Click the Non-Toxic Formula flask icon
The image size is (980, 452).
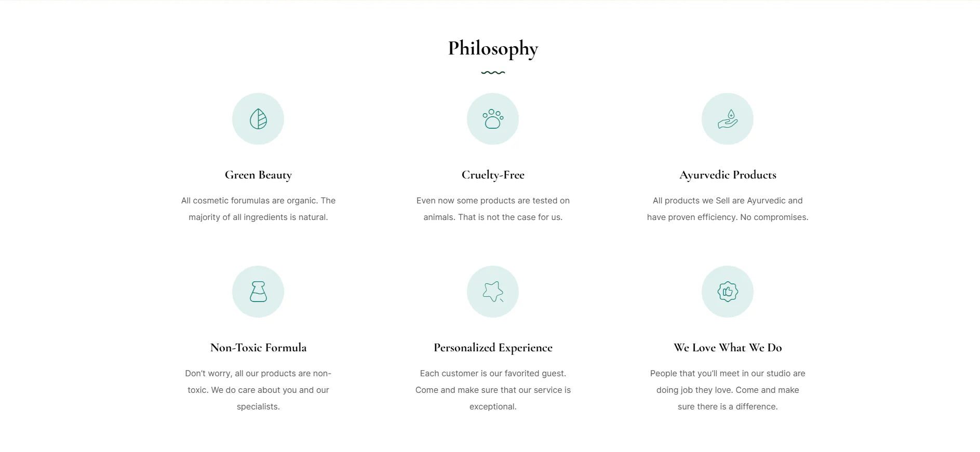coord(258,292)
